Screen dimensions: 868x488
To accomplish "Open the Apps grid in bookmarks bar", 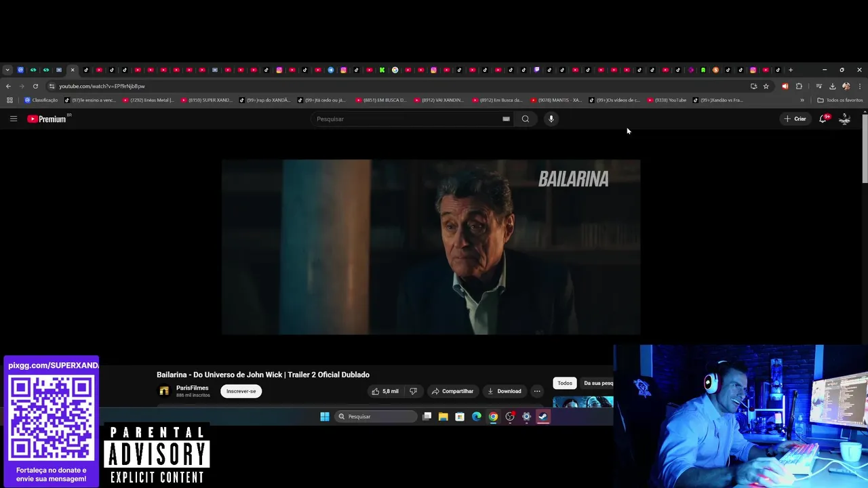I will pos(9,100).
